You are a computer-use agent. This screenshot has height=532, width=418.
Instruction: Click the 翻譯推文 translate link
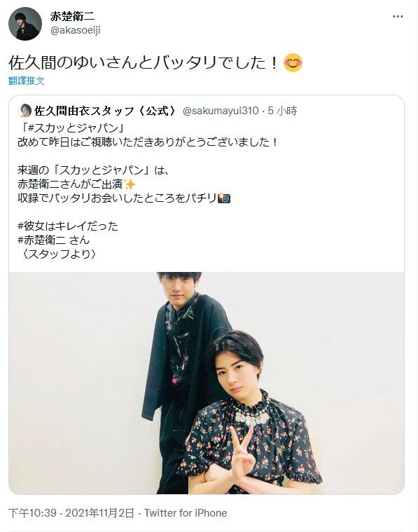(x=27, y=81)
